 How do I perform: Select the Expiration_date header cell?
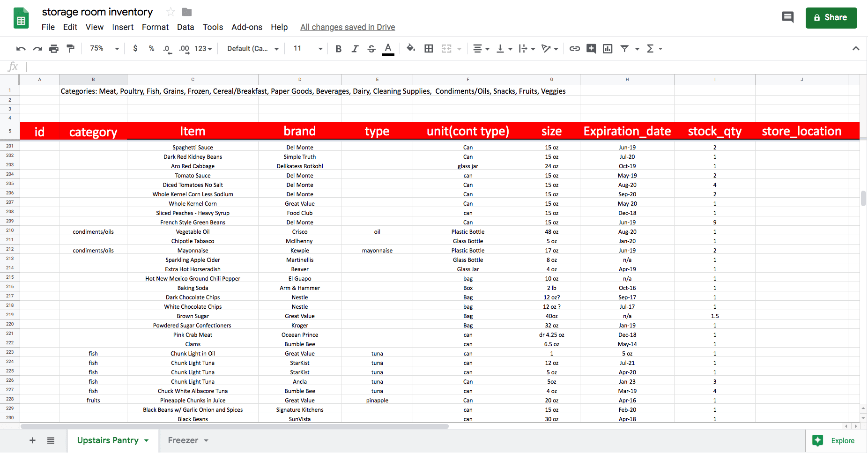tap(627, 131)
